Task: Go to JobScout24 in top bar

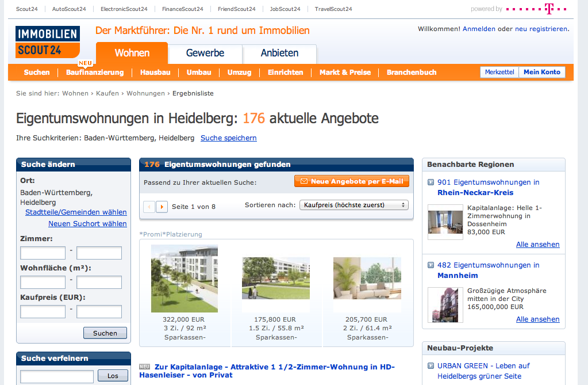Action: 285,9
